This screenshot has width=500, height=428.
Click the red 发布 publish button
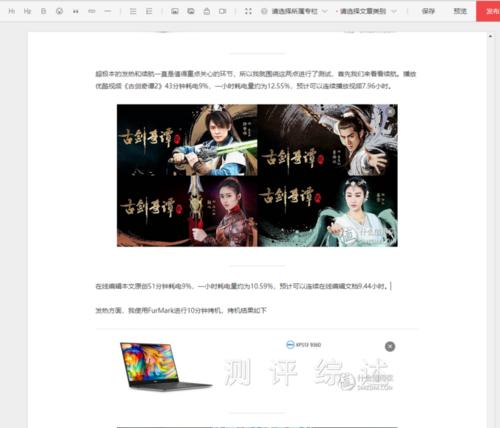488,11
